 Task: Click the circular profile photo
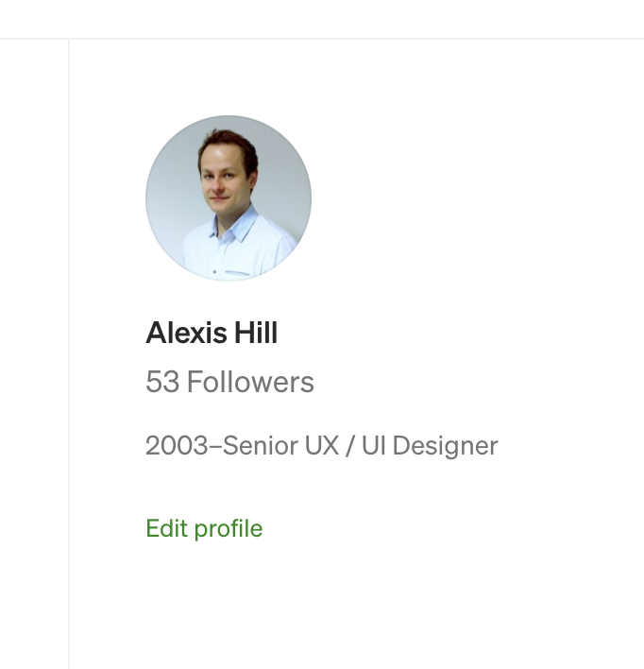click(228, 198)
